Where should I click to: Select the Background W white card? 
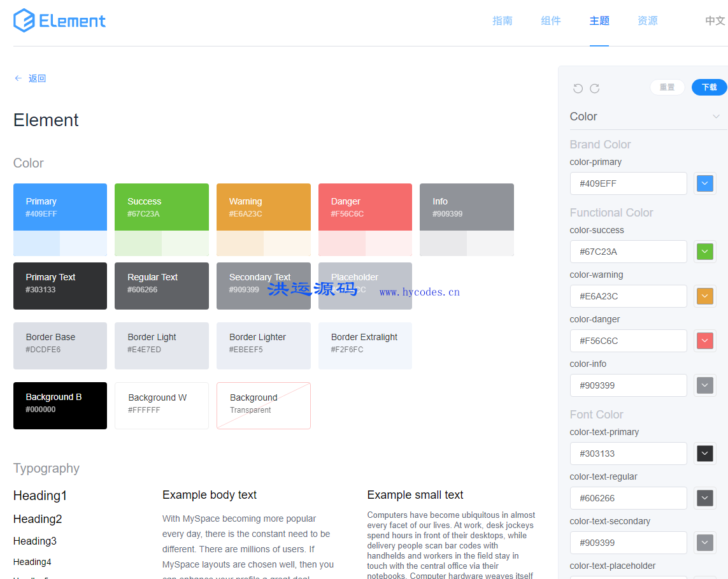click(162, 406)
